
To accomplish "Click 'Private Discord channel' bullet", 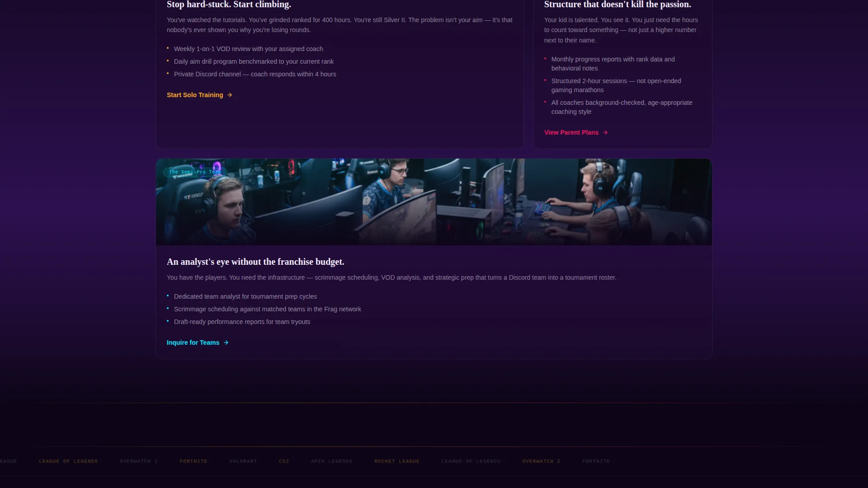I will [255, 74].
